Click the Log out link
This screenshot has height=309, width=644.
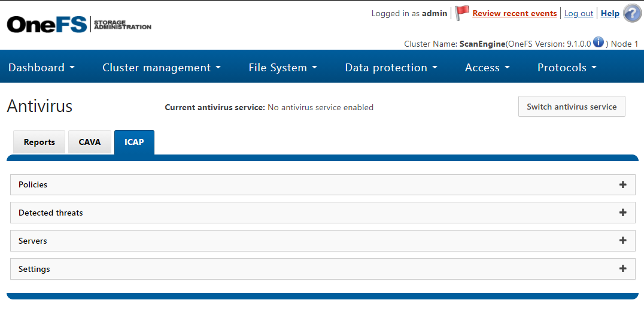(579, 13)
